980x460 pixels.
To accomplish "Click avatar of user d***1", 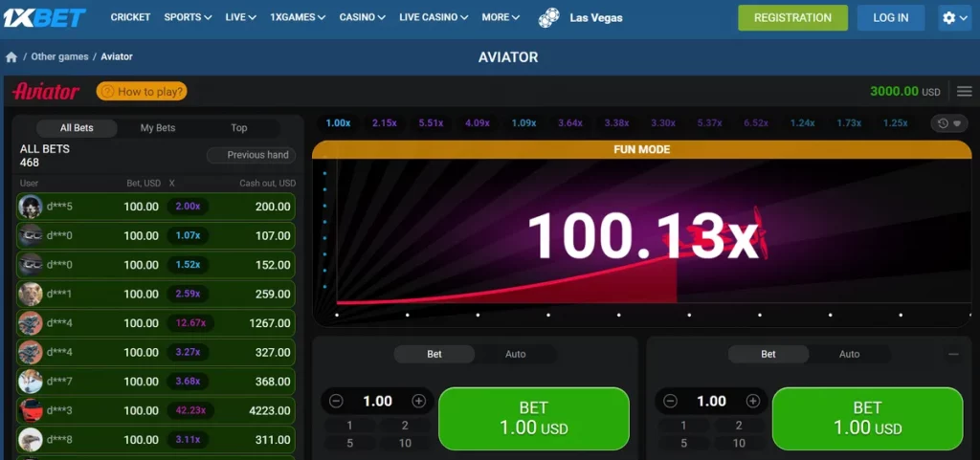I will [30, 294].
